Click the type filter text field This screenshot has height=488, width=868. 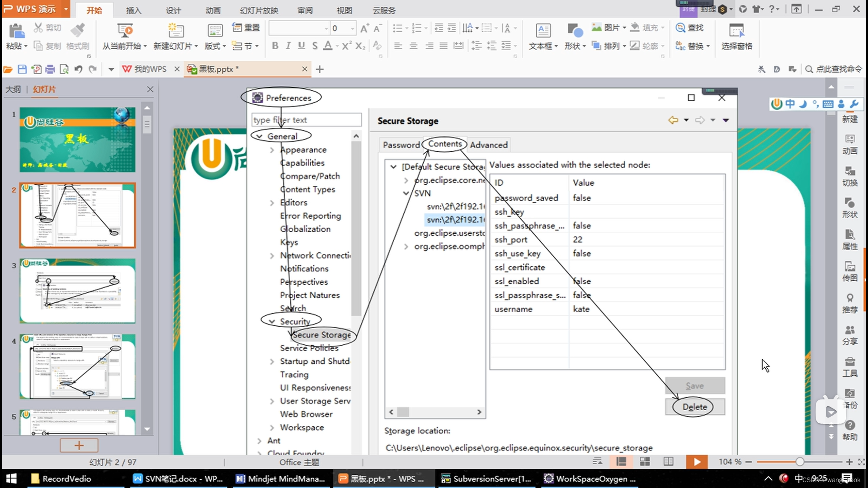[x=307, y=120]
